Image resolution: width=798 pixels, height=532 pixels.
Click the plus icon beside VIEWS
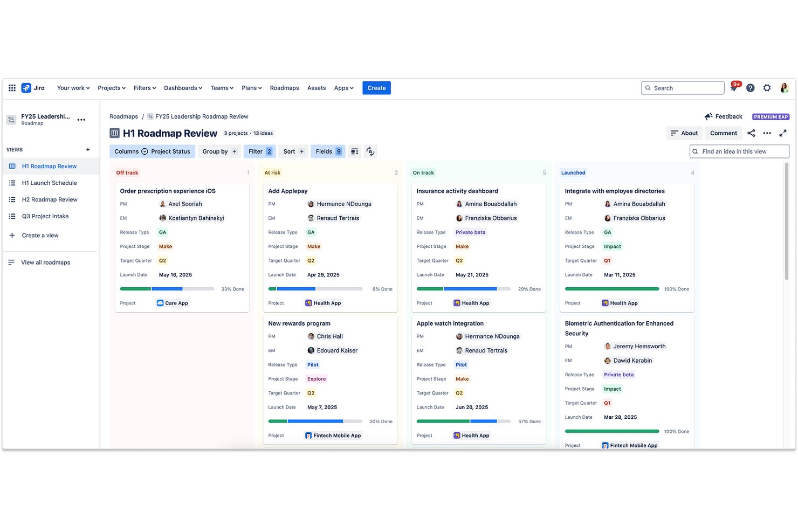click(x=88, y=150)
